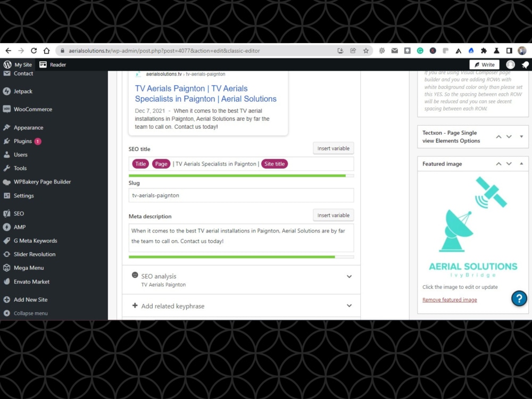532x399 pixels.
Task: Move Tectxon options panel down
Action: pos(509,137)
